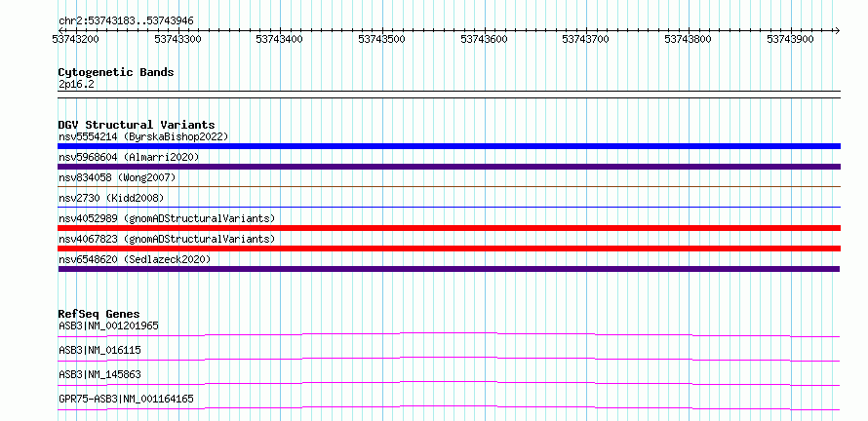Image resolution: width=868 pixels, height=421 pixels.
Task: Open the DGV Structural Variants track title
Action: [137, 125]
